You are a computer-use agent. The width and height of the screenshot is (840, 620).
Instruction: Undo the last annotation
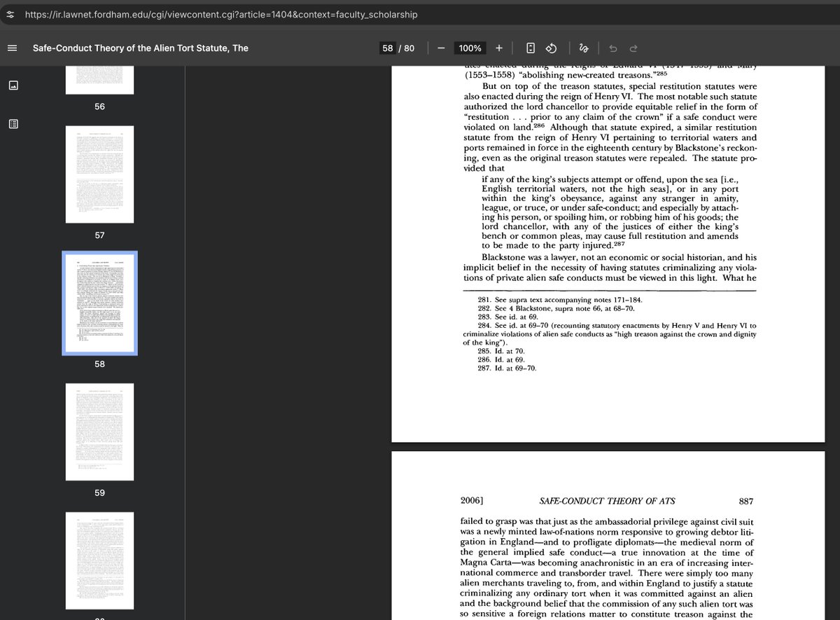pyautogui.click(x=612, y=48)
